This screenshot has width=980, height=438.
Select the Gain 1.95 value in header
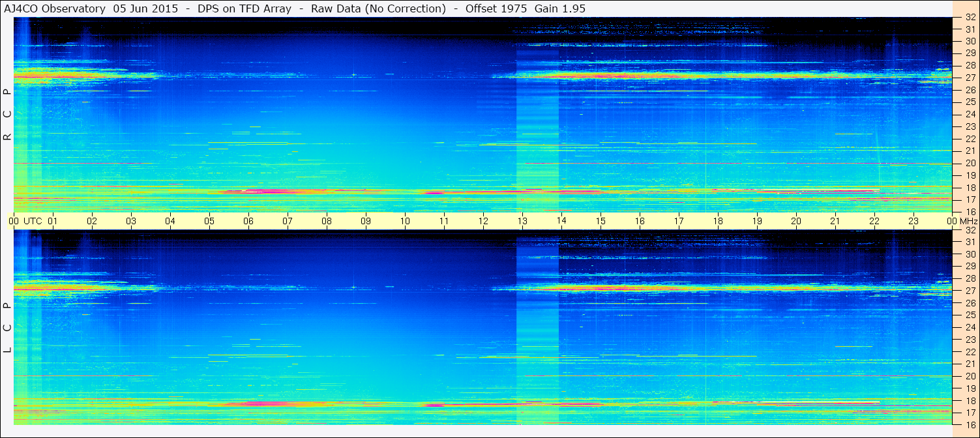(x=559, y=8)
